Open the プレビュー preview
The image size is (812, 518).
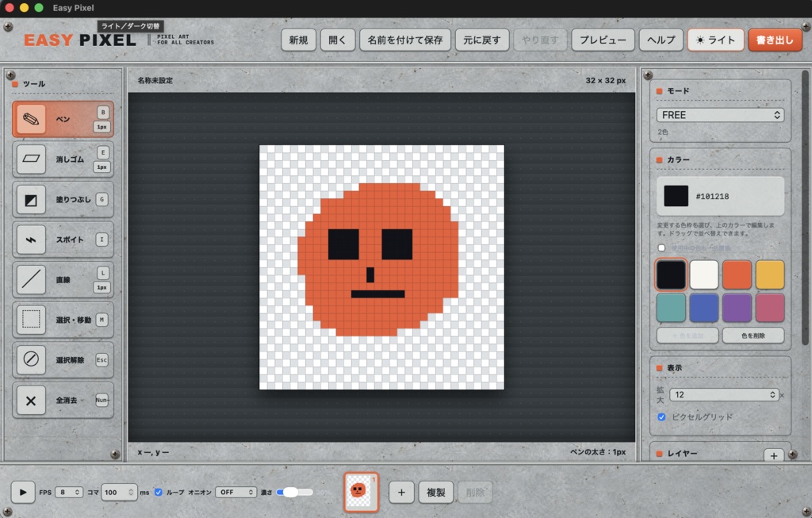(x=603, y=40)
